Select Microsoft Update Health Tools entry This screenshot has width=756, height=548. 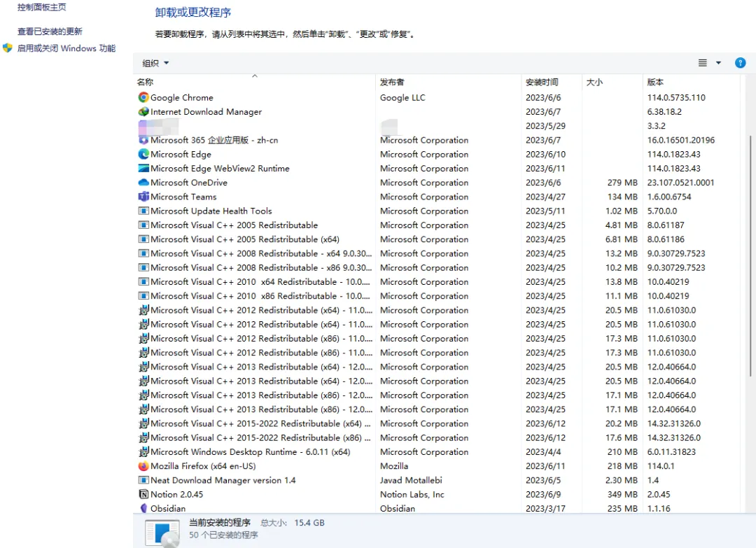click(x=211, y=211)
